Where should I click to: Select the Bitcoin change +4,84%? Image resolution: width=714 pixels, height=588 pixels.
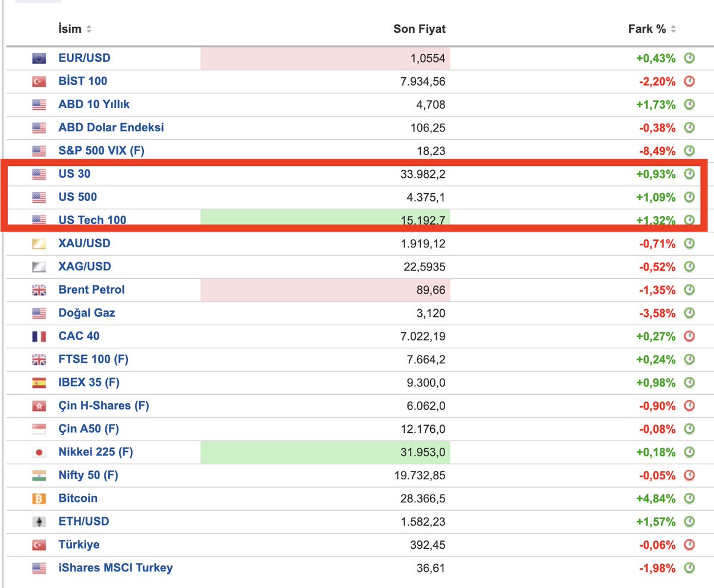click(656, 499)
